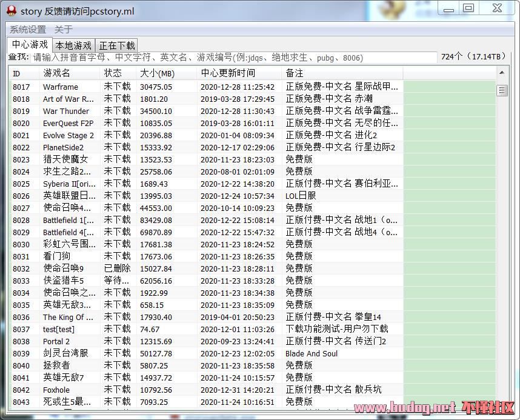Close the story window
The width and height of the screenshot is (520, 420).
[x=497, y=8]
